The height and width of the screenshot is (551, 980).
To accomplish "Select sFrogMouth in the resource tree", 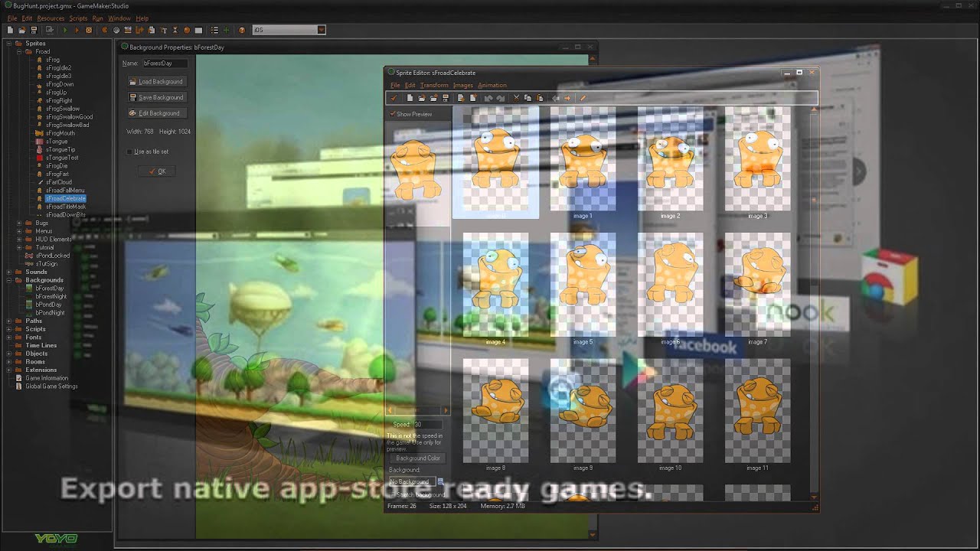I will tap(60, 133).
